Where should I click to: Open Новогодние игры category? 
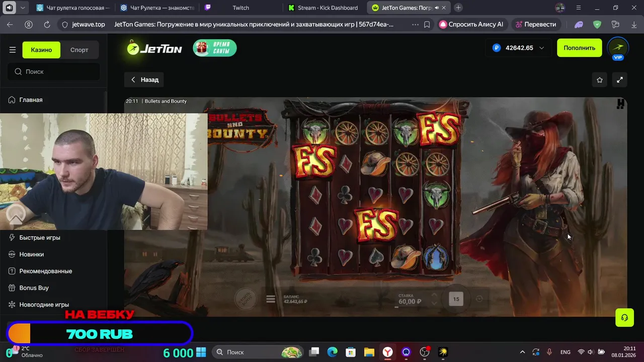pyautogui.click(x=44, y=304)
